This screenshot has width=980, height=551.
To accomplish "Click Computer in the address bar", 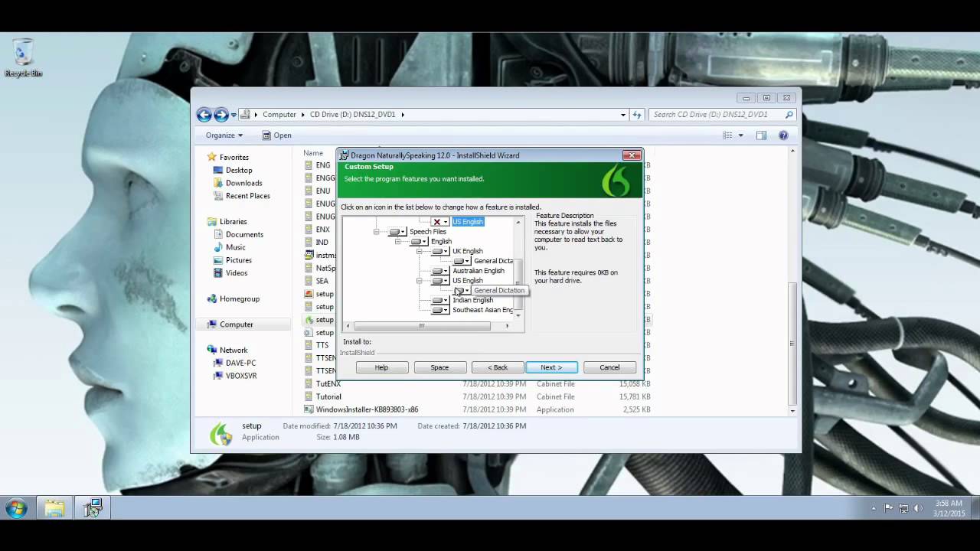I will click(x=279, y=115).
